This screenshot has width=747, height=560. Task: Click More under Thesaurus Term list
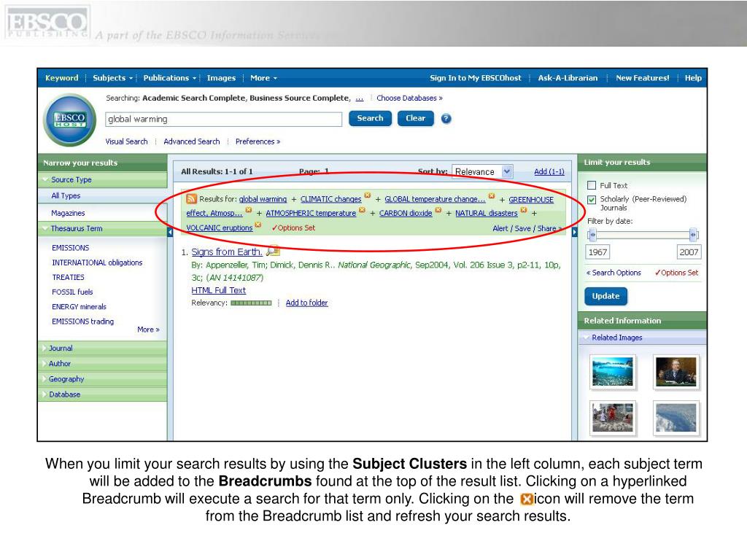pos(148,330)
